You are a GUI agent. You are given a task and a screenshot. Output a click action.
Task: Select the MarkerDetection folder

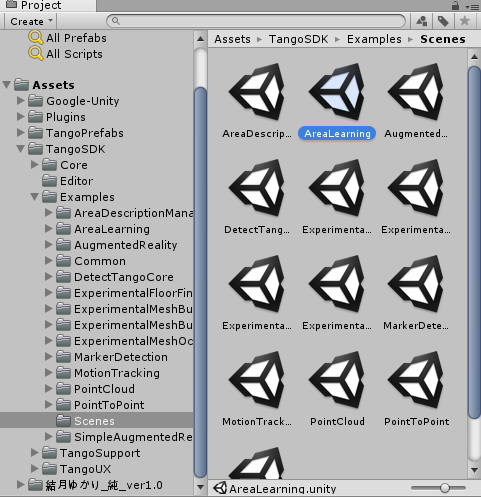coord(112,357)
